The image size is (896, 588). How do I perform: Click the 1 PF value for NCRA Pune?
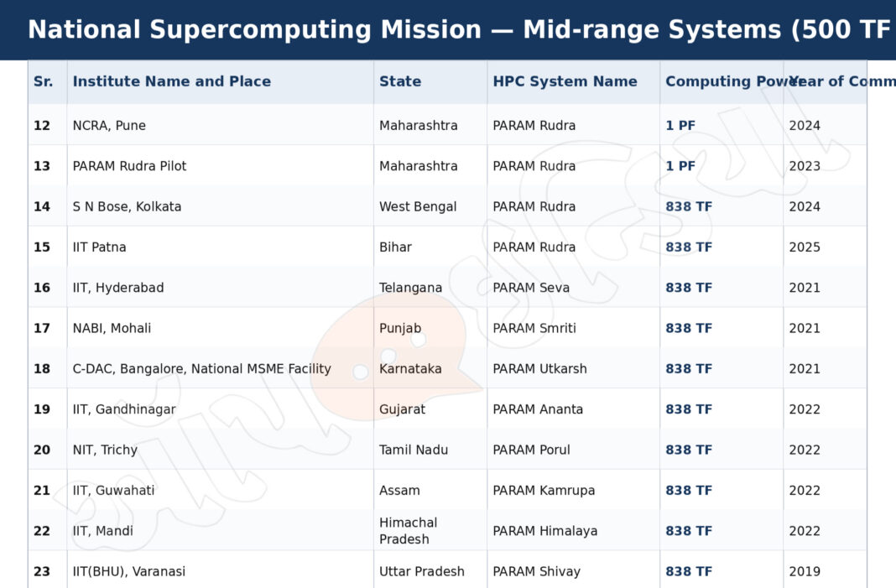[x=680, y=126]
